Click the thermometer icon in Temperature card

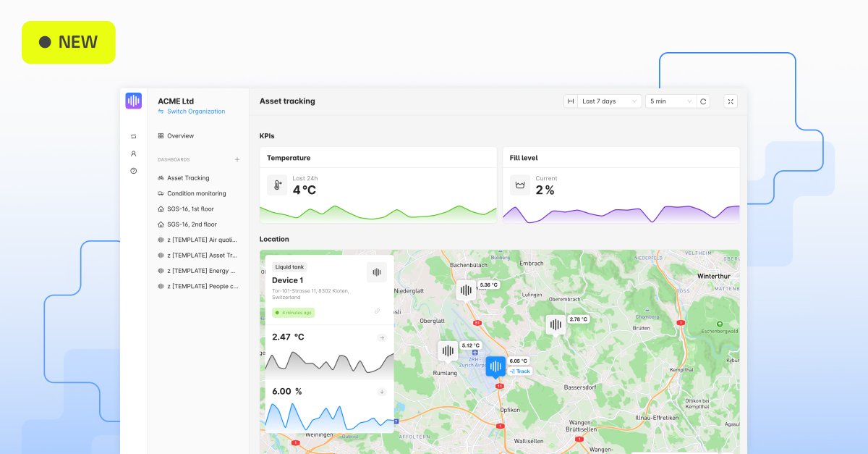[277, 185]
